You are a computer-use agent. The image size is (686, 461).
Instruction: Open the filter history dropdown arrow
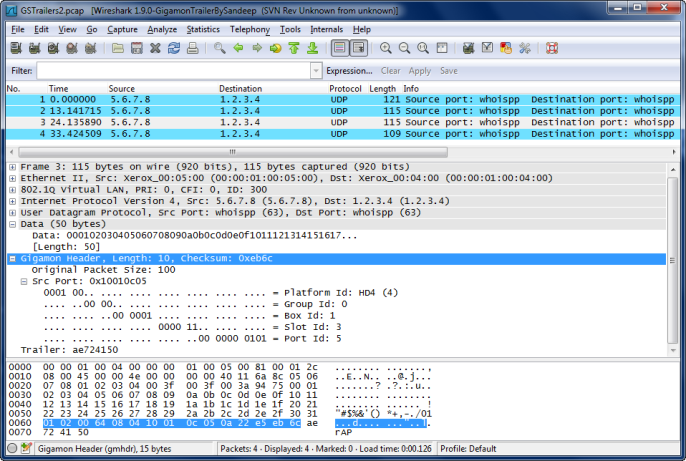tap(314, 71)
